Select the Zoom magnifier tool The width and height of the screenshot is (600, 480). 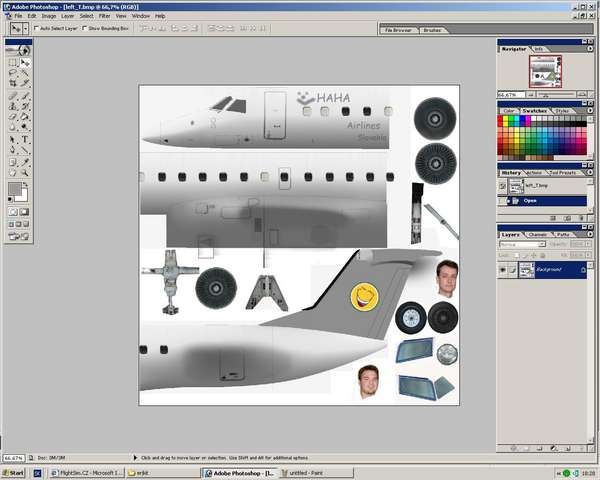[x=26, y=172]
